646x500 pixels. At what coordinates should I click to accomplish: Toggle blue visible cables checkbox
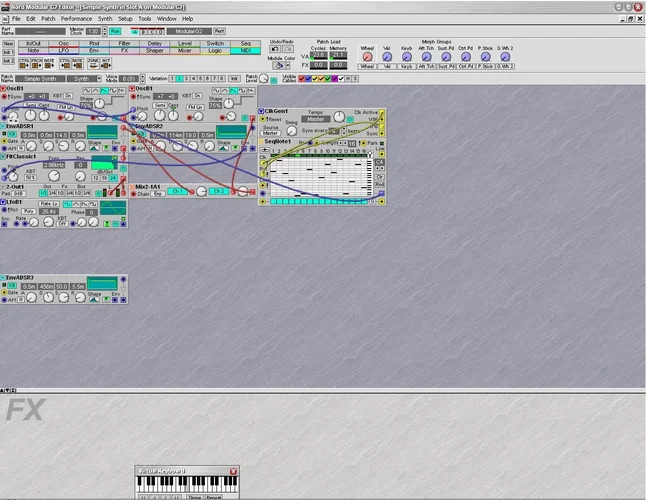pos(308,79)
